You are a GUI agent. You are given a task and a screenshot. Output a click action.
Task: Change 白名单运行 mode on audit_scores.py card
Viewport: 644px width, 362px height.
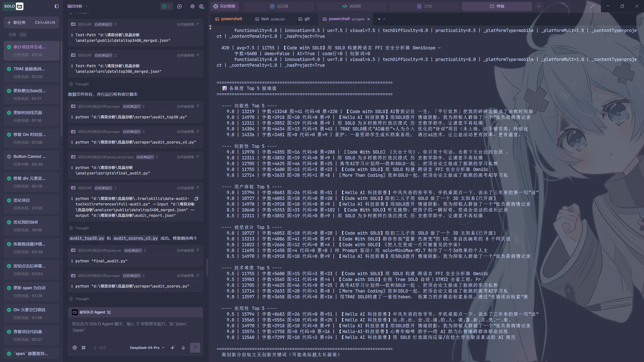tap(133, 275)
